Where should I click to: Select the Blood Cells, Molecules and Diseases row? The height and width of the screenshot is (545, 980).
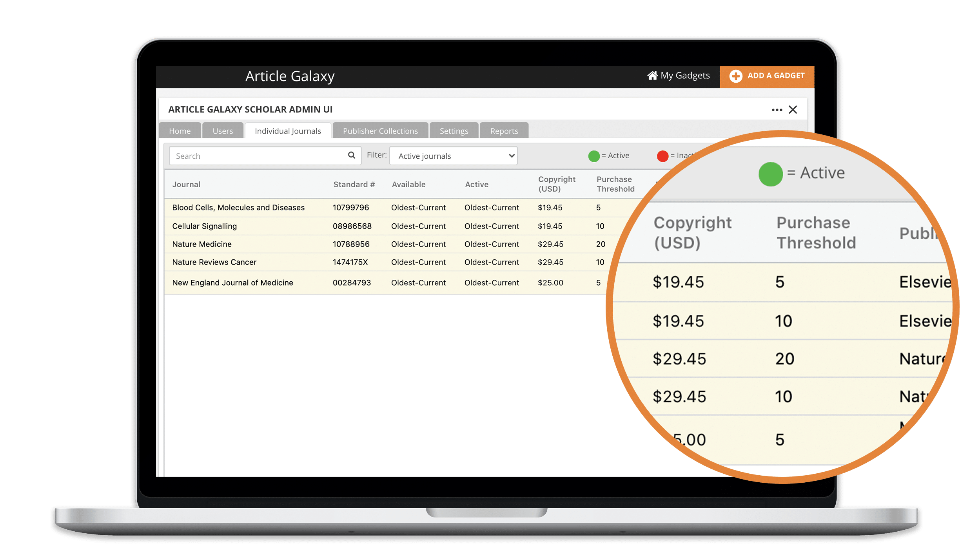(x=238, y=208)
